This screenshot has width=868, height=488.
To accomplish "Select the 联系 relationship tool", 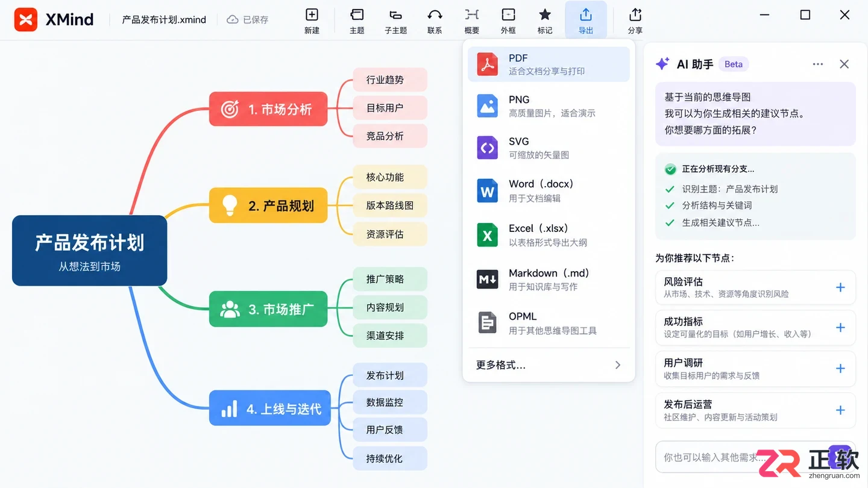I will point(435,15).
